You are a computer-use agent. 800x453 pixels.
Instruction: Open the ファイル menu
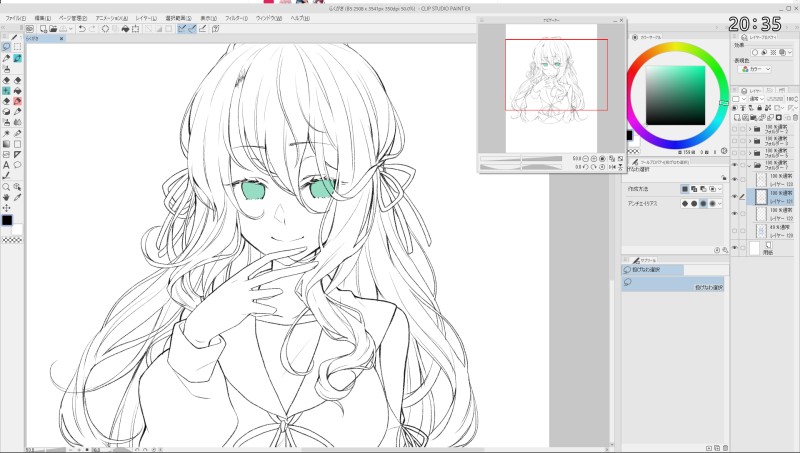point(15,18)
